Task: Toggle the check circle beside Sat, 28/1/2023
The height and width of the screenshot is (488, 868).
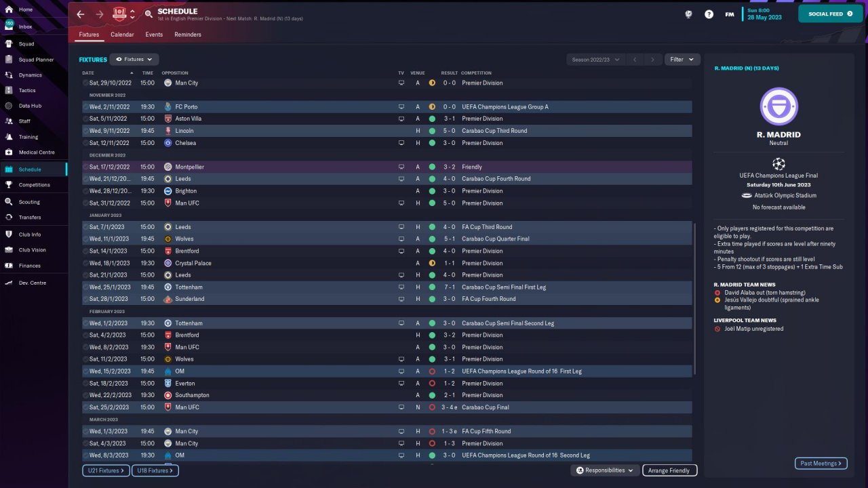Action: coord(85,299)
